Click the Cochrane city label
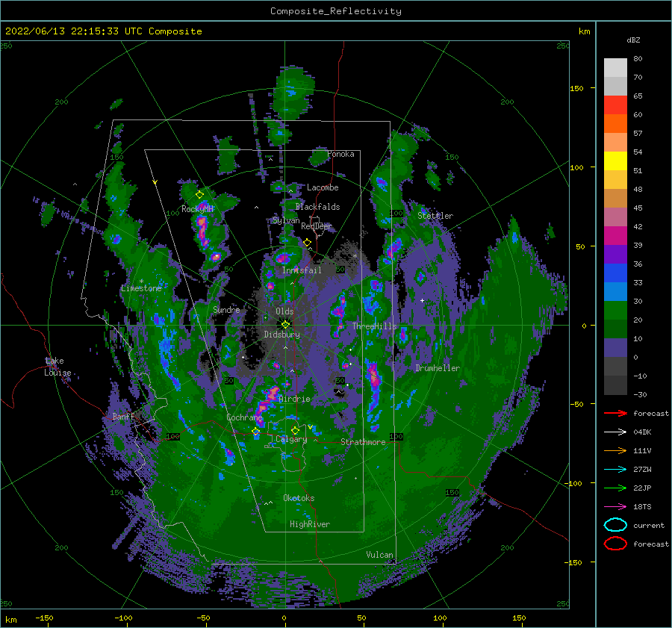The height and width of the screenshot is (628, 672). click(x=244, y=417)
